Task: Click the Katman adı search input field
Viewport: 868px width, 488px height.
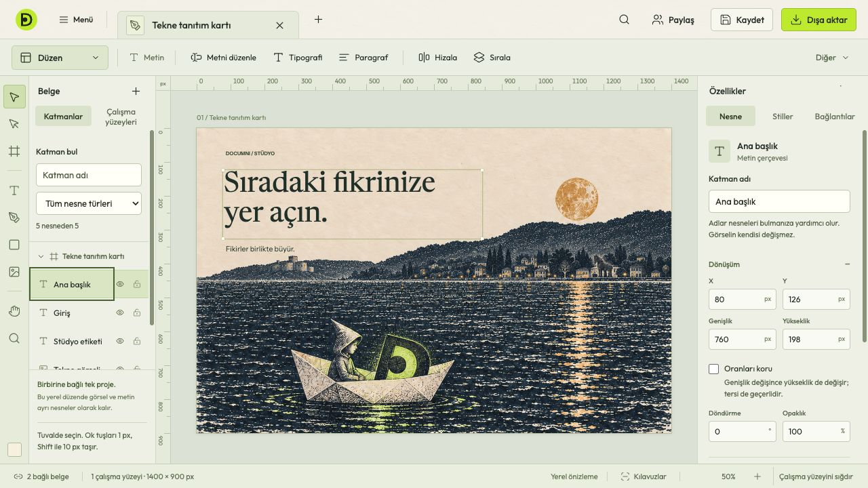Action: point(89,175)
